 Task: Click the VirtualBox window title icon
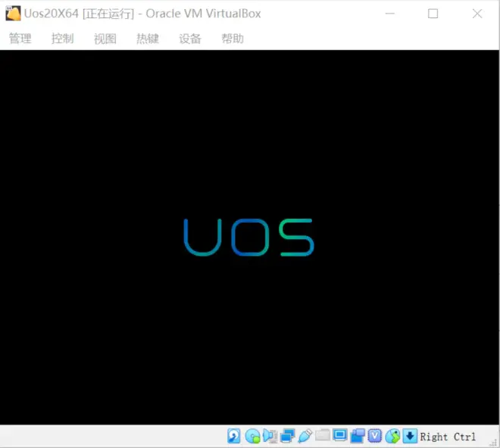[x=13, y=14]
